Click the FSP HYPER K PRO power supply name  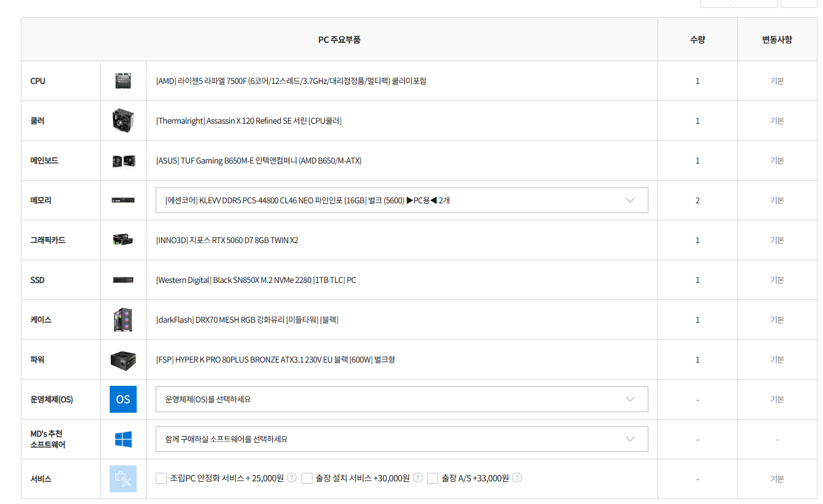coord(275,359)
